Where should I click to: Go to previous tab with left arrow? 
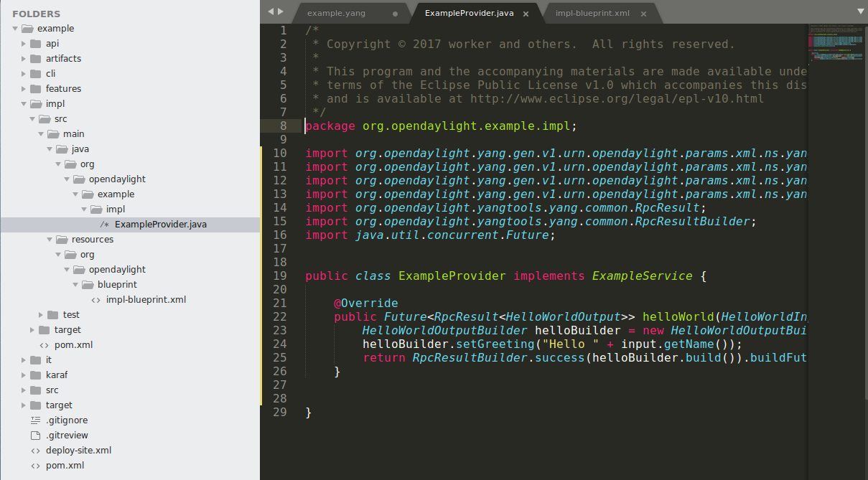coord(271,11)
